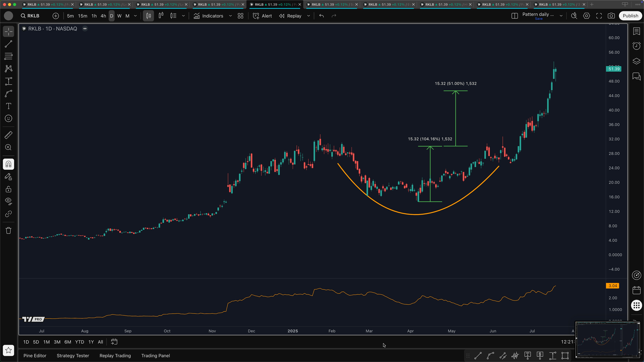Viewport: 644px width, 362px height.
Task: Open the emoji and icons tool
Action: click(9, 118)
